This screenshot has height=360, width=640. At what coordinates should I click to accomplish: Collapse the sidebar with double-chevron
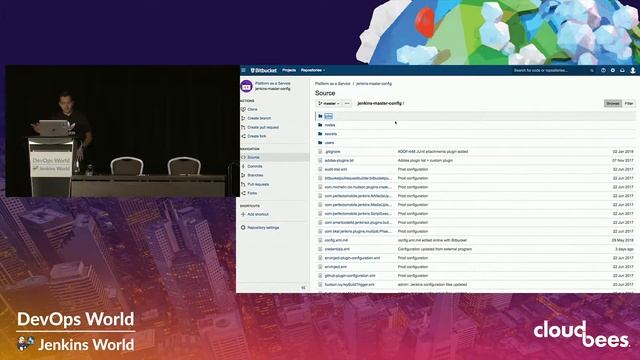coord(303,288)
